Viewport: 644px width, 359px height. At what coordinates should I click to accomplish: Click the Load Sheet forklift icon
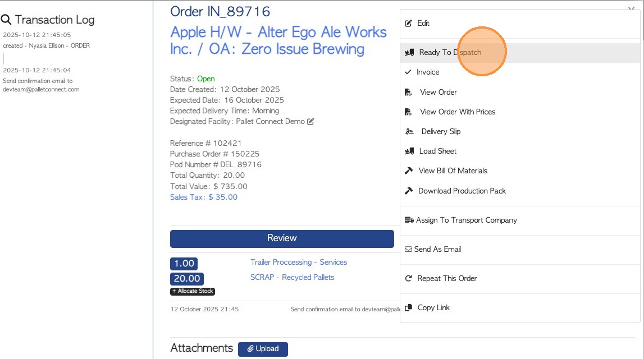[x=409, y=151]
